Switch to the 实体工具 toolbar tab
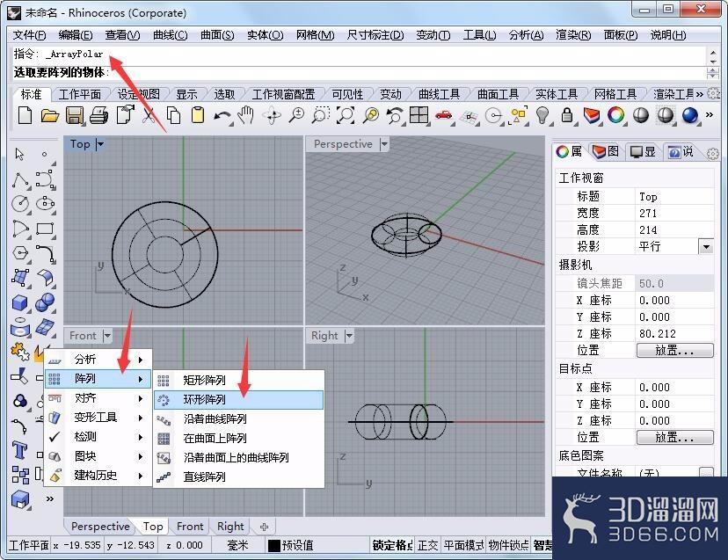The width and height of the screenshot is (728, 560). pyautogui.click(x=557, y=94)
